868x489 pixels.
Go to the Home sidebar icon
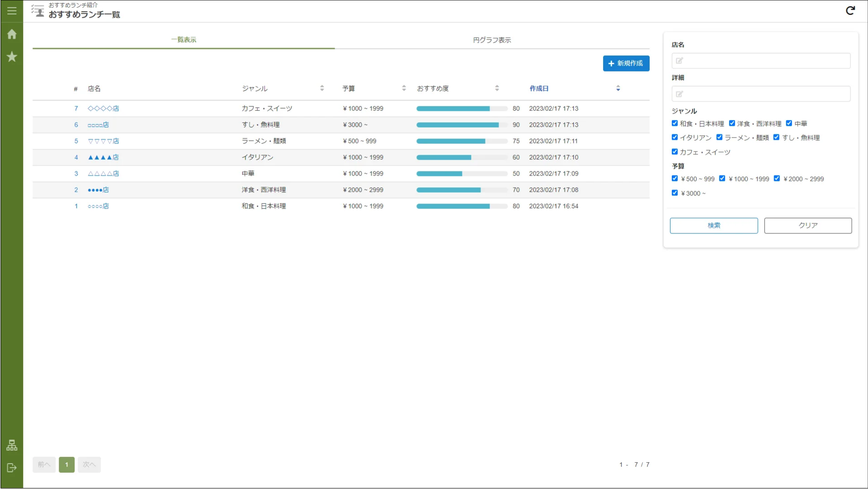[12, 34]
